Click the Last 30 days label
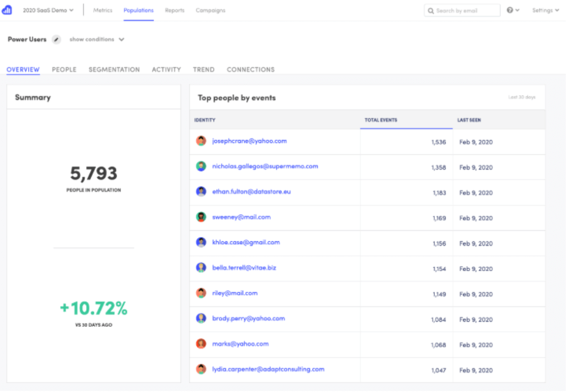This screenshot has height=392, width=568. coord(522,97)
